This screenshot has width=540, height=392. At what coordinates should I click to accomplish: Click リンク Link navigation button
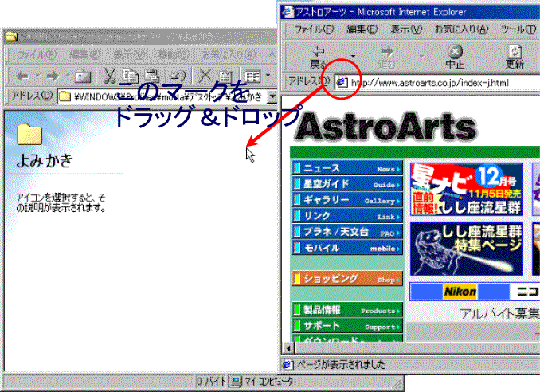point(347,216)
